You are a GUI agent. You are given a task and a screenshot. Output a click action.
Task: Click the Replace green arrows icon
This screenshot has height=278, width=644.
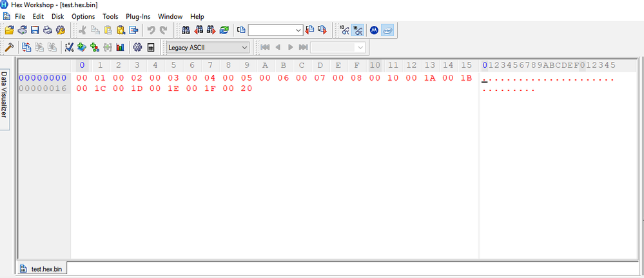click(224, 30)
